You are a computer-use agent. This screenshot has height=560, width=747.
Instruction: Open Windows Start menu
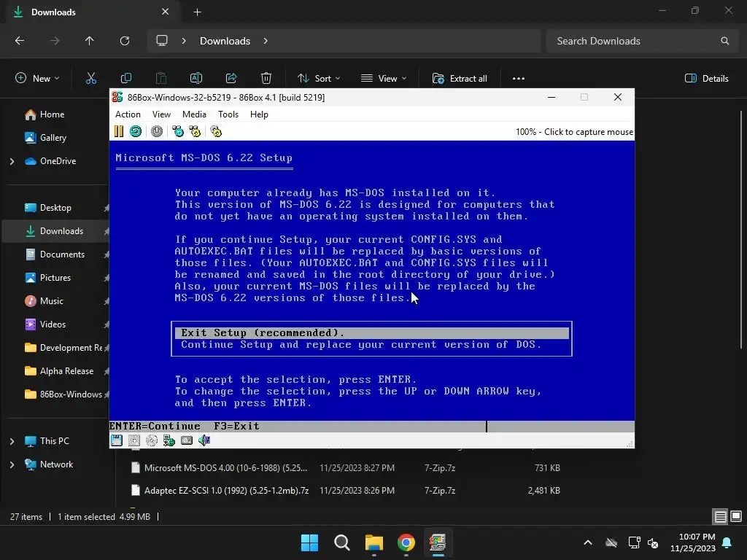[x=309, y=542]
